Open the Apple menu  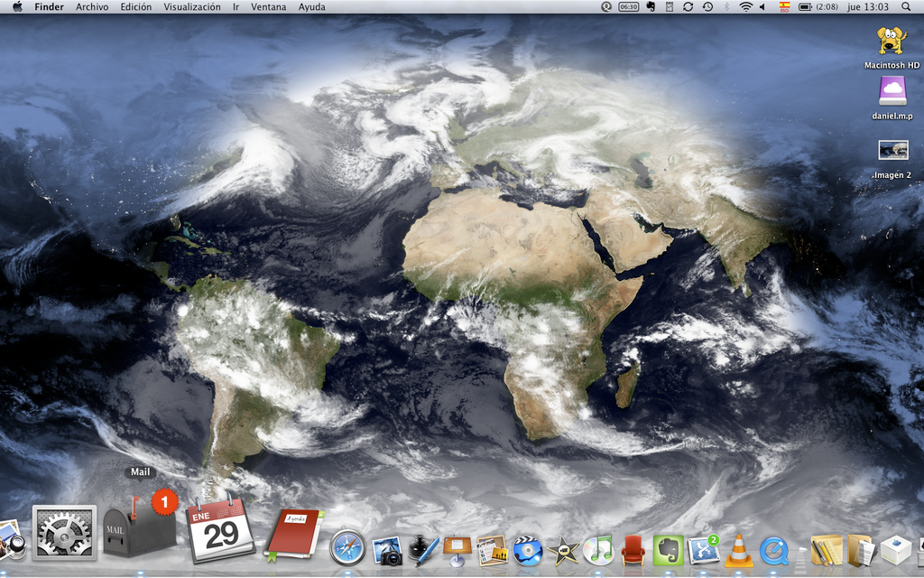(x=17, y=7)
